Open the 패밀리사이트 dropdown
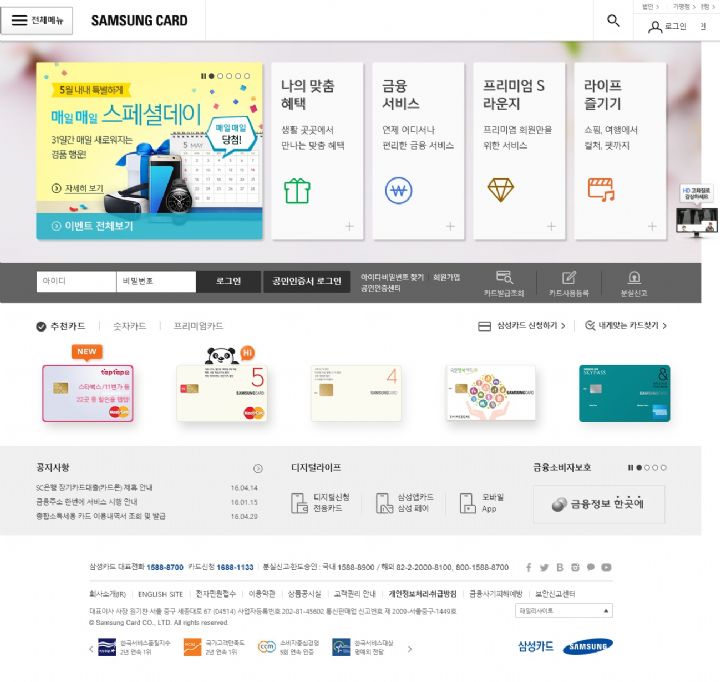This screenshot has height=682, width=720. (x=564, y=611)
